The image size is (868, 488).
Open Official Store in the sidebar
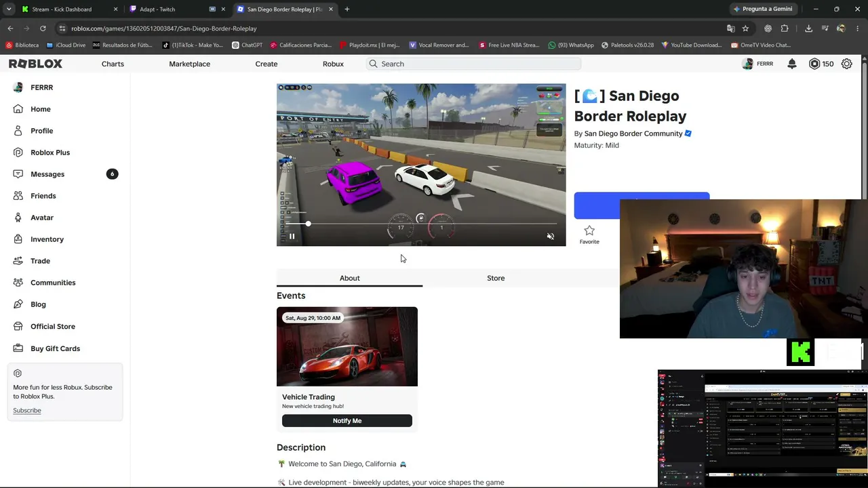pyautogui.click(x=53, y=327)
